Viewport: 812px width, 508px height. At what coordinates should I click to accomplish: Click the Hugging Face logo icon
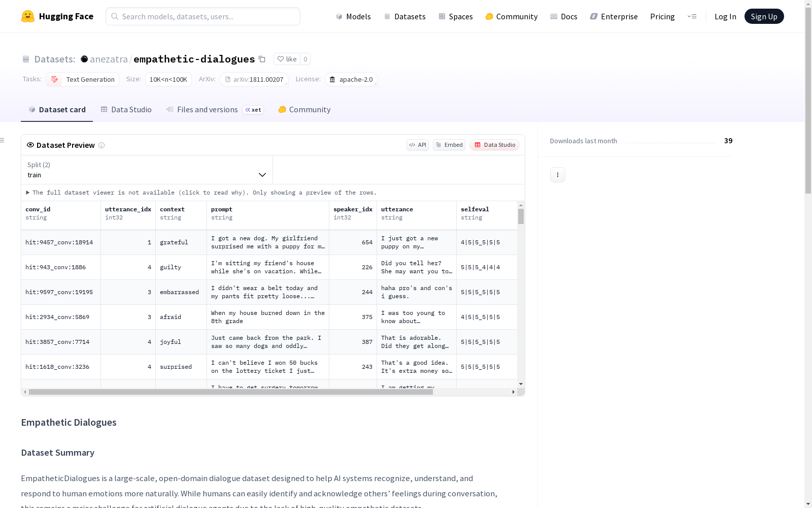(28, 16)
